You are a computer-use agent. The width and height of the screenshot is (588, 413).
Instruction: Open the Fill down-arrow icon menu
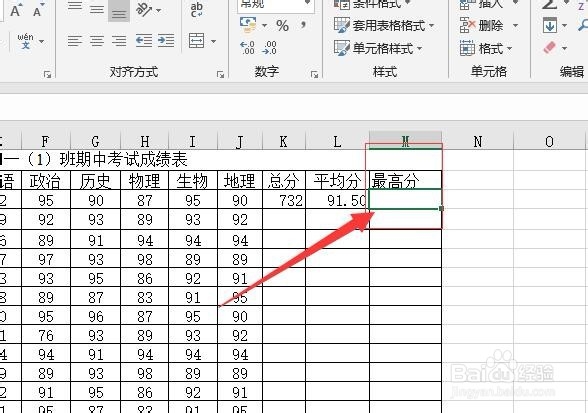(x=554, y=26)
